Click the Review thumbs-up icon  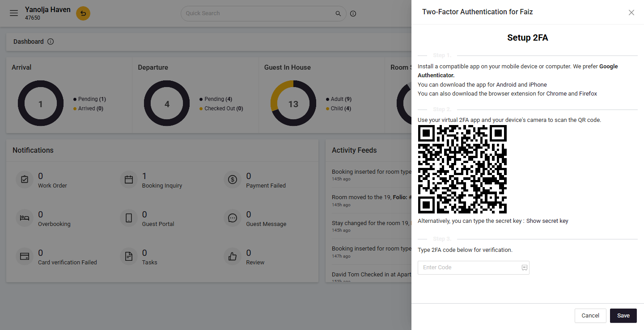[x=233, y=256]
